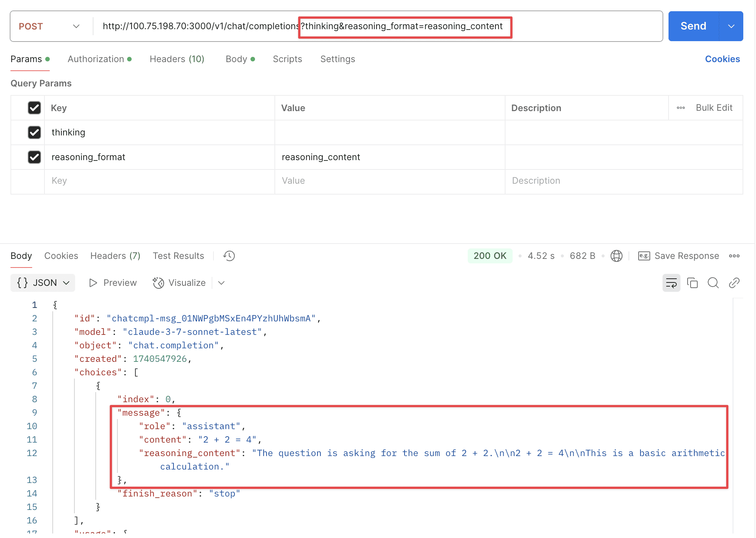756x538 pixels.
Task: Open the Cookies link
Action: tap(722, 59)
